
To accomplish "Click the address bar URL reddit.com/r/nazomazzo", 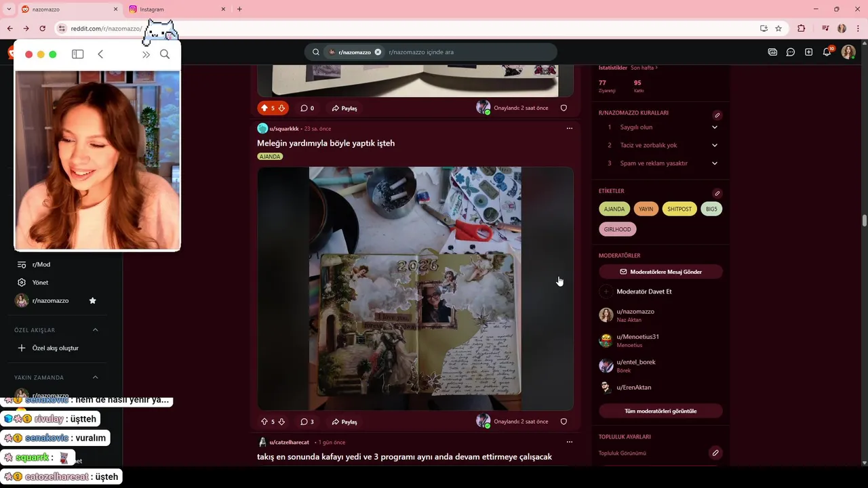I will coord(106,28).
